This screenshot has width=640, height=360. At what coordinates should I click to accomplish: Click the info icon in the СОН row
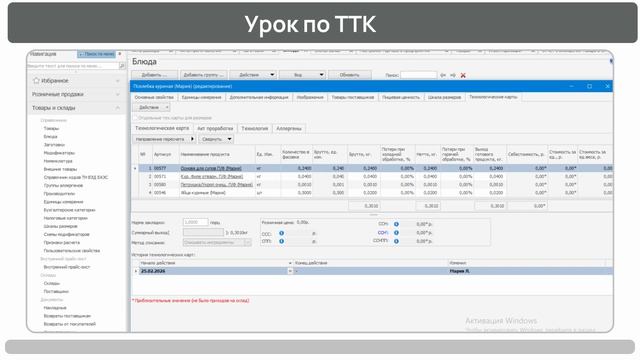396,233
